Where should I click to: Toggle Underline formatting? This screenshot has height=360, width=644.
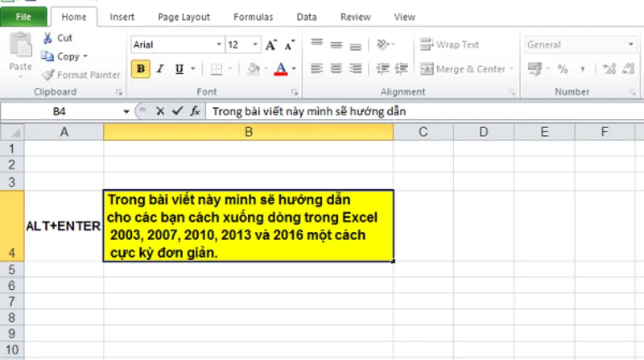pos(179,68)
